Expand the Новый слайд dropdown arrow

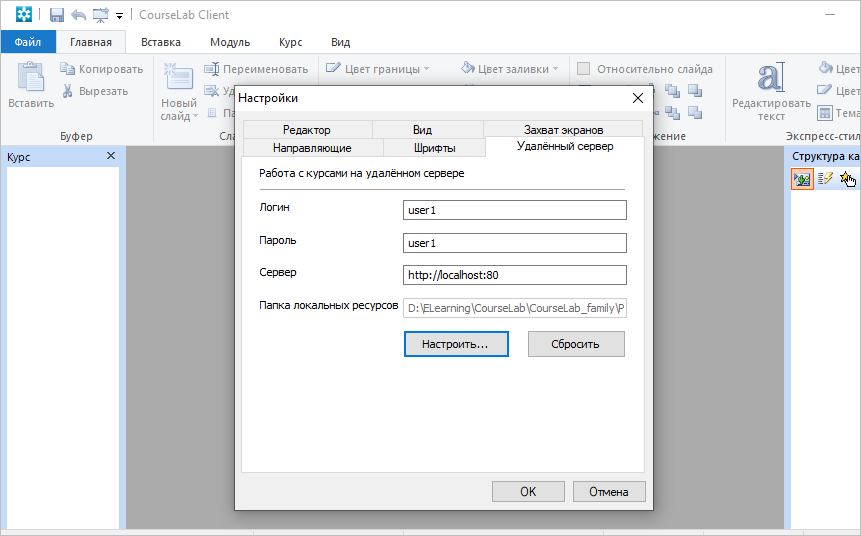click(x=195, y=116)
